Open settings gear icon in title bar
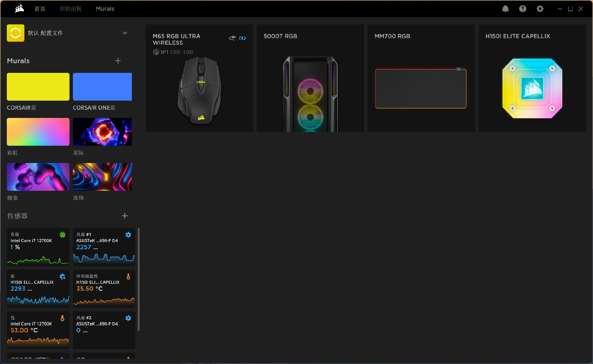Image resolution: width=593 pixels, height=364 pixels. (x=540, y=9)
